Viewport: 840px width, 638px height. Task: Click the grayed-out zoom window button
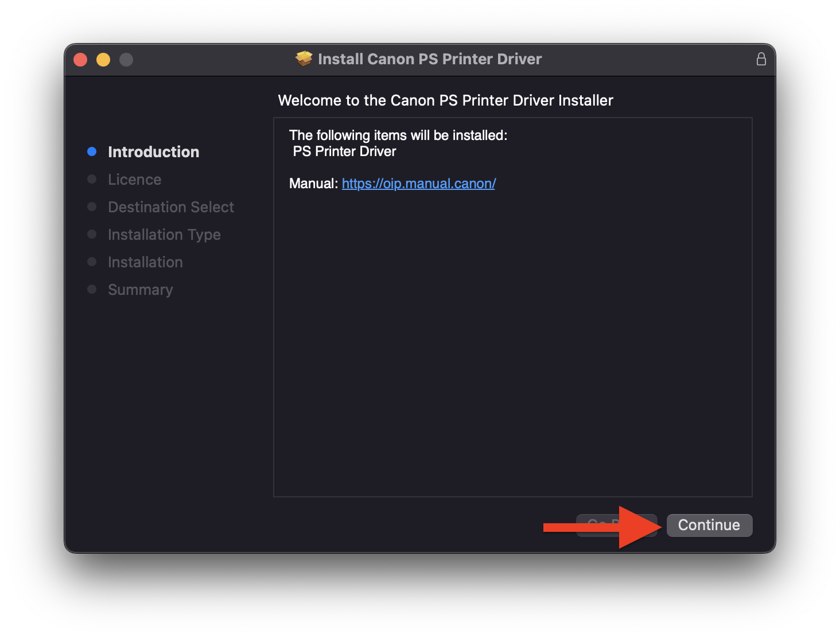click(126, 60)
